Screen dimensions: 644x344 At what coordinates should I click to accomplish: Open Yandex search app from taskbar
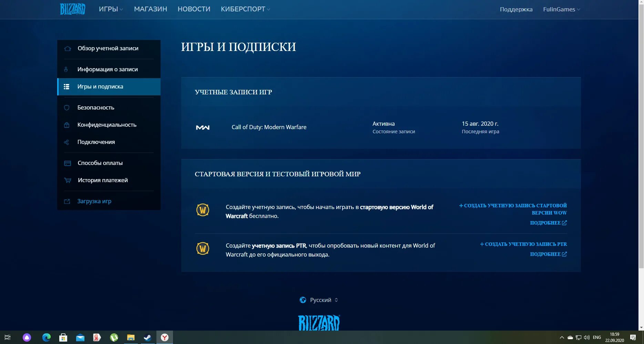click(97, 337)
